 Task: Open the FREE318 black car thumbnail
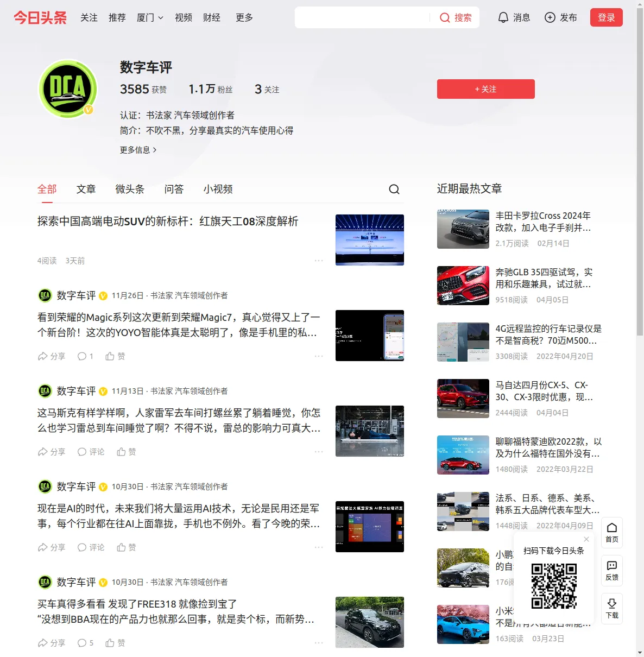370,622
